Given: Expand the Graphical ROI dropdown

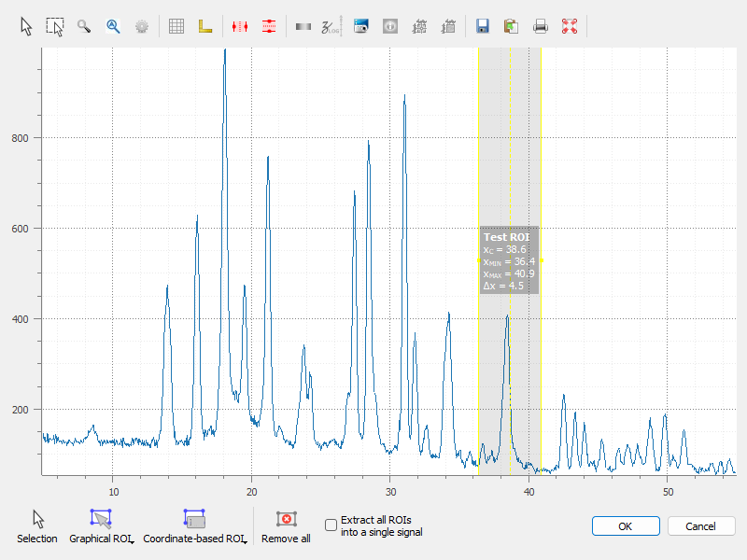Looking at the screenshot, I should pyautogui.click(x=132, y=540).
